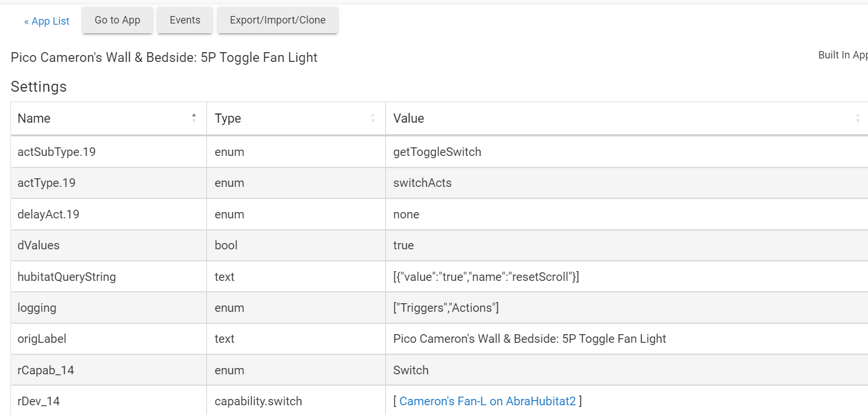Image resolution: width=868 pixels, height=415 pixels.
Task: Click the app title above Settings
Action: [164, 57]
